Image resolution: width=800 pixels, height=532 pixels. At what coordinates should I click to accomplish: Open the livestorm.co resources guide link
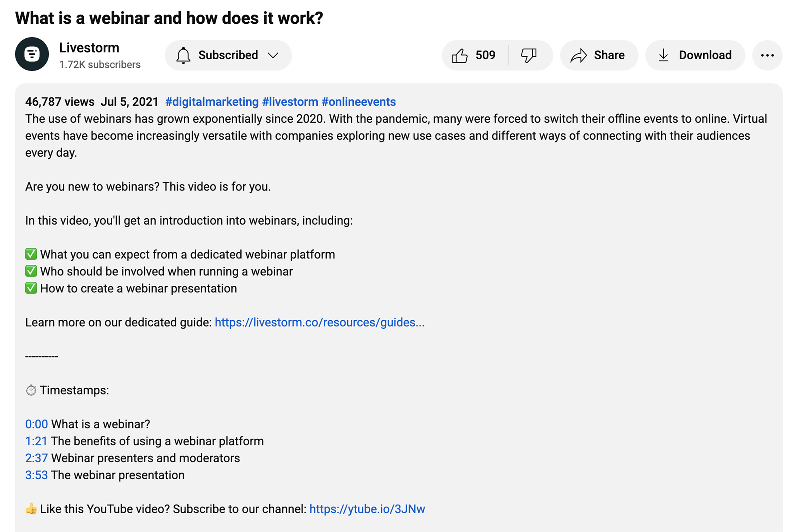(320, 322)
